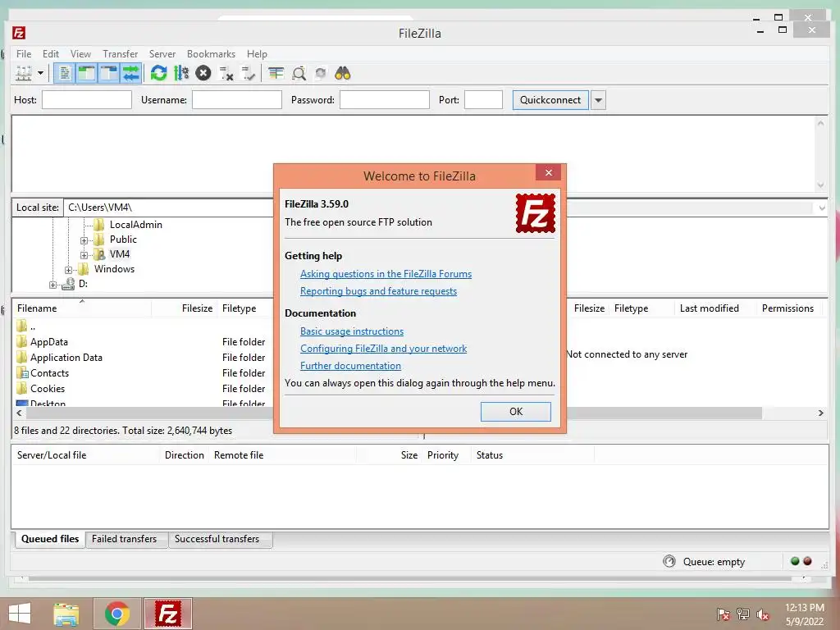Disconnect from the server icon
Viewport: 840px width, 630px height.
point(226,73)
